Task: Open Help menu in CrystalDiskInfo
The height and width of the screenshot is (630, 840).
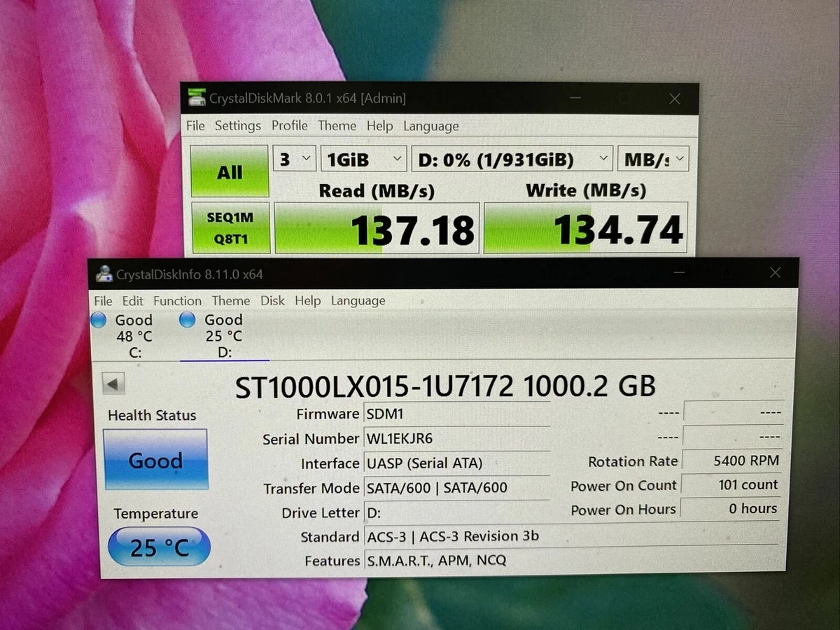Action: (307, 300)
